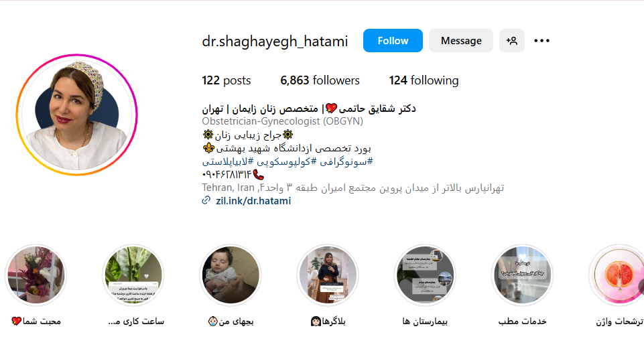Viewport: 644px width, 363px height.
Task: Click the blue Follow button
Action: pos(393,41)
